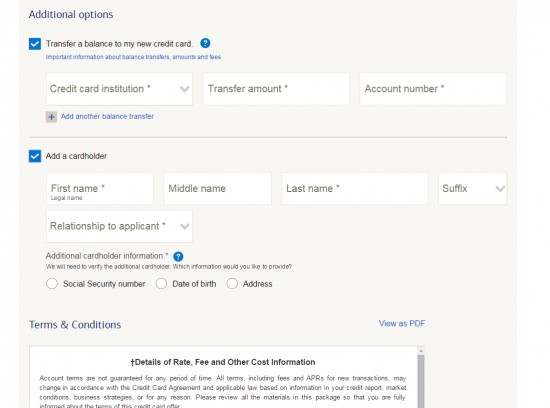Viewport: 550px width, 408px height.
Task: Open the Credit card institution dropdown
Action: [119, 89]
